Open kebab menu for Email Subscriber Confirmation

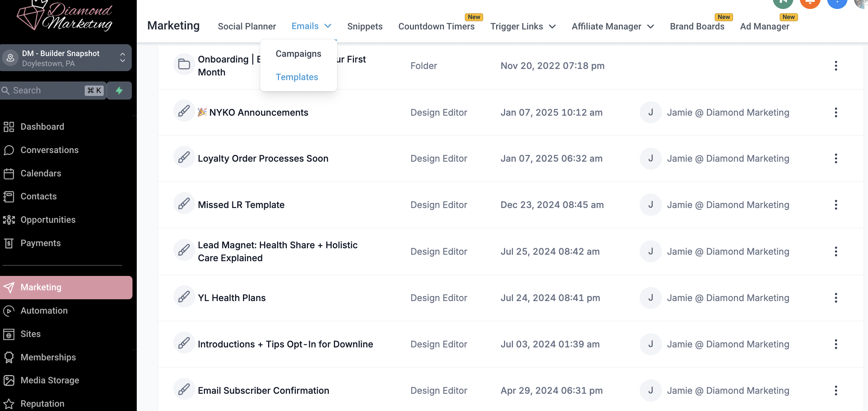click(836, 391)
